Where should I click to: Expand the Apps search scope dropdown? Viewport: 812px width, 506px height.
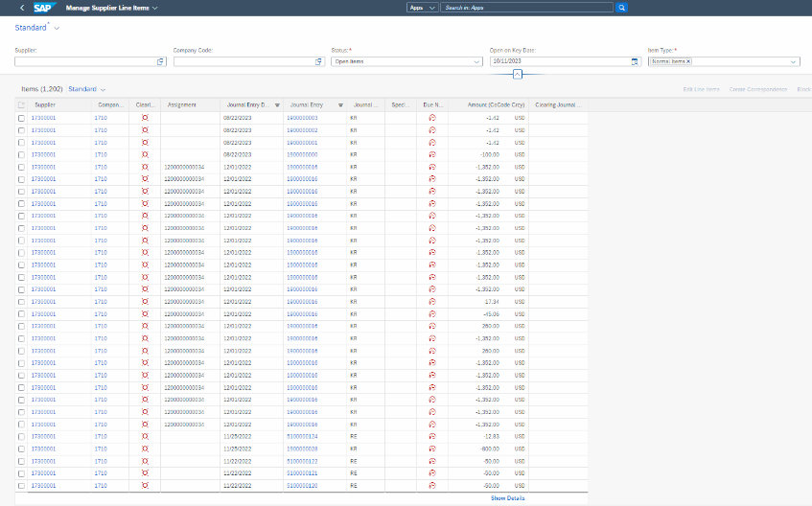422,7
